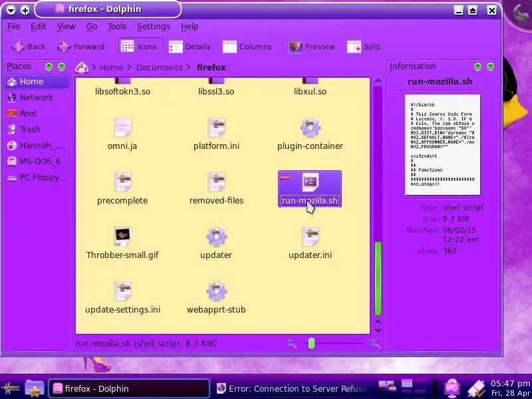The image size is (532, 399).
Task: Select the updater.ini file icon
Action: pyautogui.click(x=310, y=237)
